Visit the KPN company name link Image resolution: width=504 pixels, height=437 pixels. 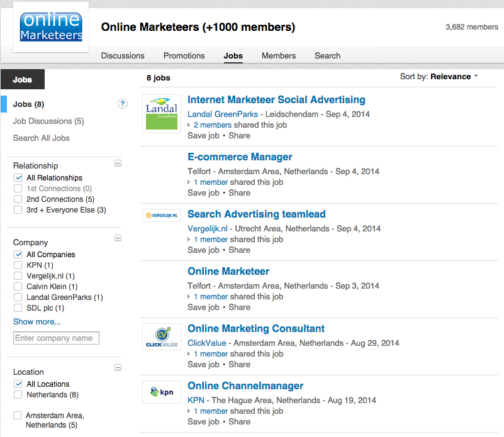196,400
